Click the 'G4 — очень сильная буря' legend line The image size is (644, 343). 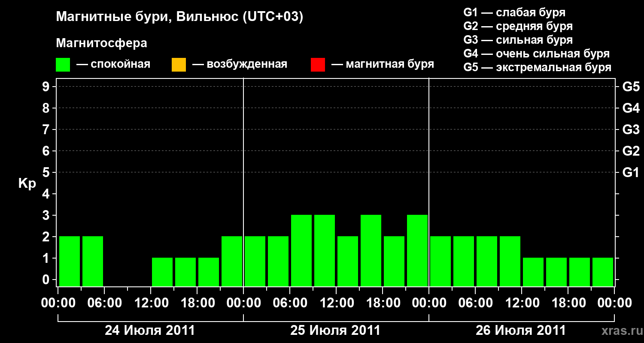pyautogui.click(x=536, y=54)
